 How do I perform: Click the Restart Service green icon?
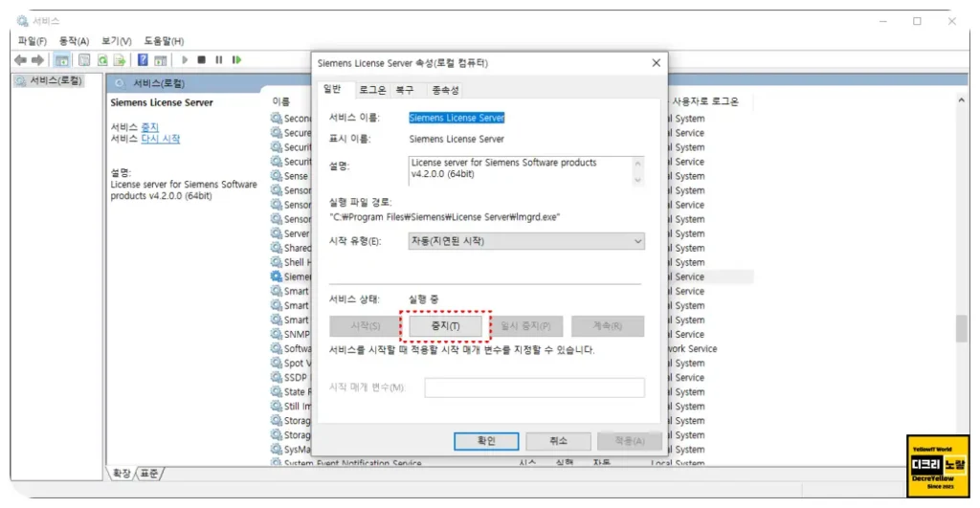[236, 60]
